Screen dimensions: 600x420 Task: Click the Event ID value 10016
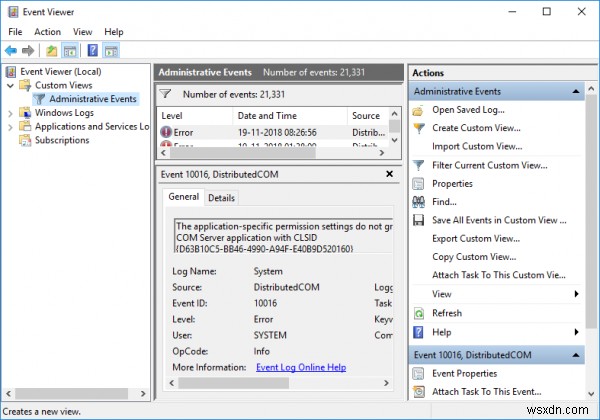pyautogui.click(x=265, y=303)
